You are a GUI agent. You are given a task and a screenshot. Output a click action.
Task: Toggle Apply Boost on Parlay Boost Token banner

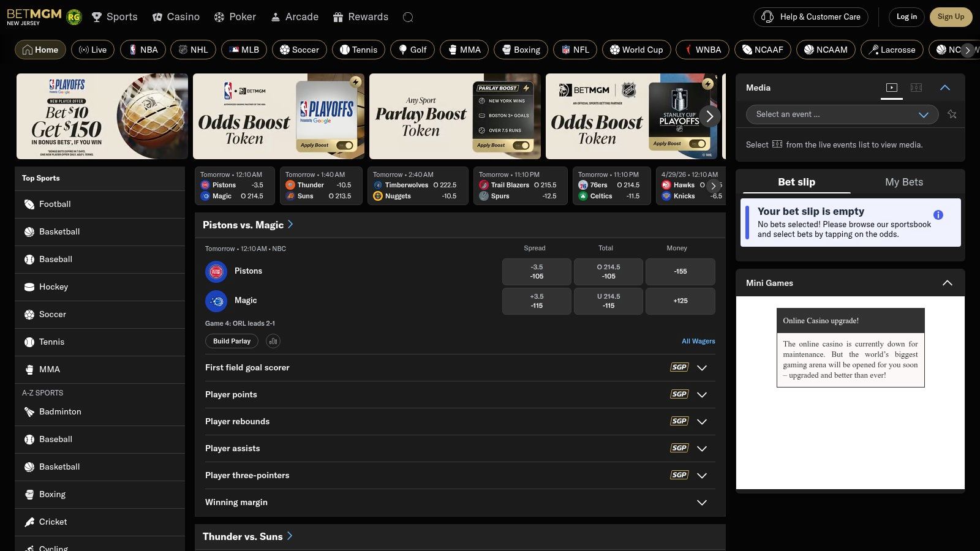tap(520, 145)
